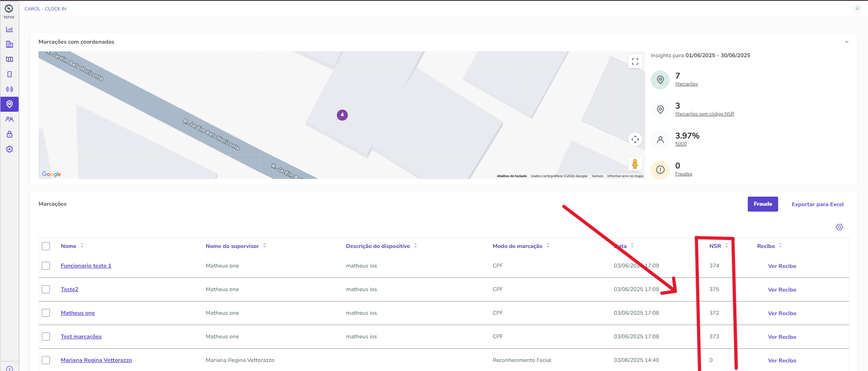Image resolution: width=868 pixels, height=371 pixels.
Task: Click Exportar para Excel link
Action: [817, 204]
